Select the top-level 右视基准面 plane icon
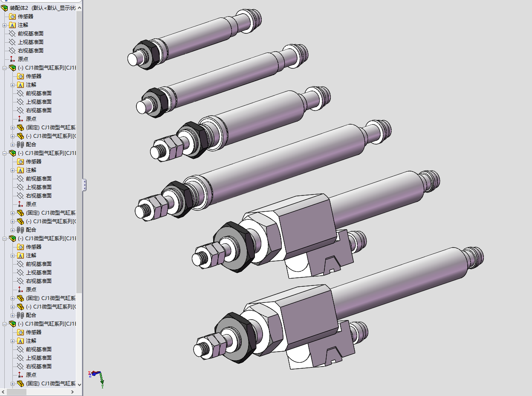Viewport: 532px width, 396px height. pyautogui.click(x=12, y=50)
